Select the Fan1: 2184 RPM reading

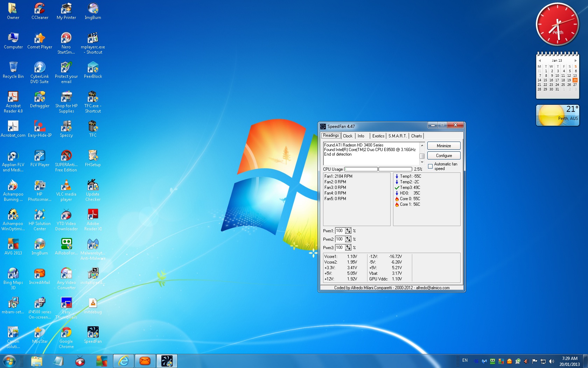click(338, 176)
